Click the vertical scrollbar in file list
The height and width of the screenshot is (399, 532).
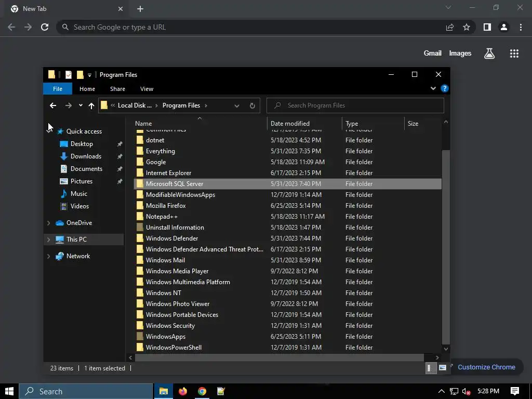(x=446, y=247)
